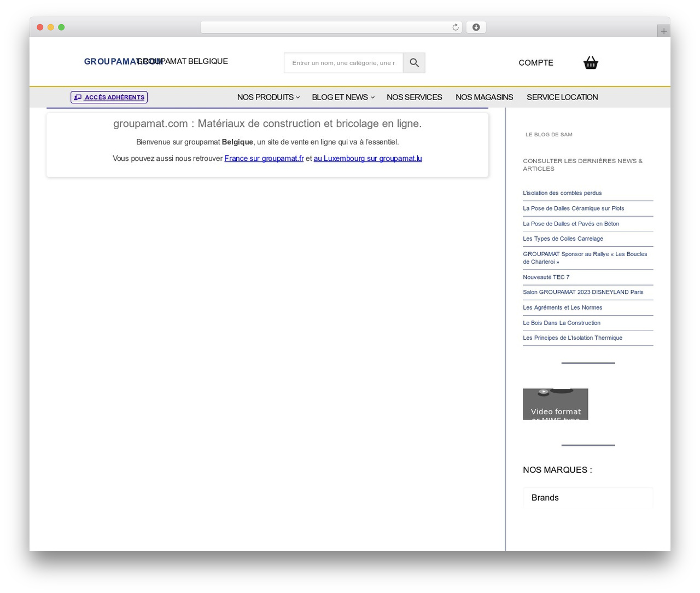Screen dimensions: 700x593
Task: Play the video thumbnail in sidebar
Action: point(555,404)
